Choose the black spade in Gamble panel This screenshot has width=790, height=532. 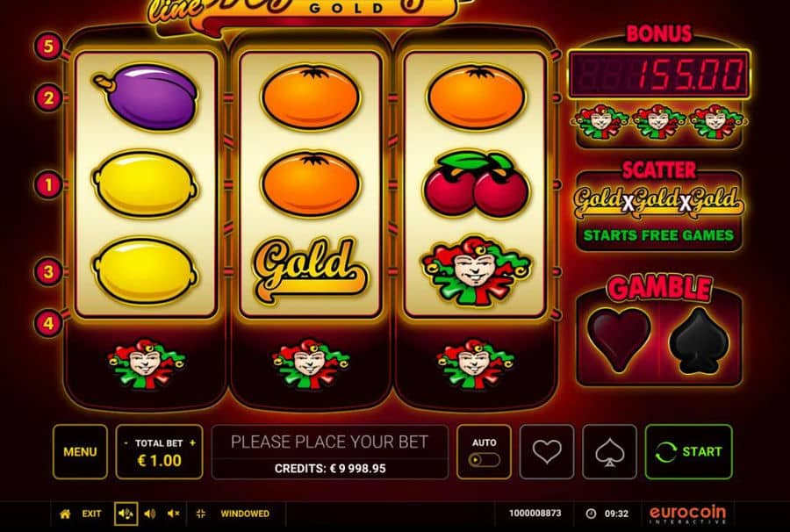coord(700,341)
